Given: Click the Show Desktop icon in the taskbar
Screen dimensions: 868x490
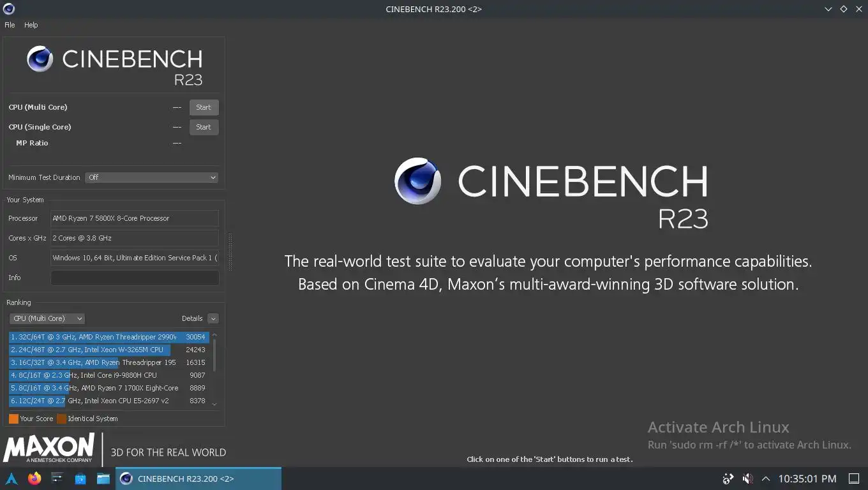Looking at the screenshot, I should coord(854,479).
